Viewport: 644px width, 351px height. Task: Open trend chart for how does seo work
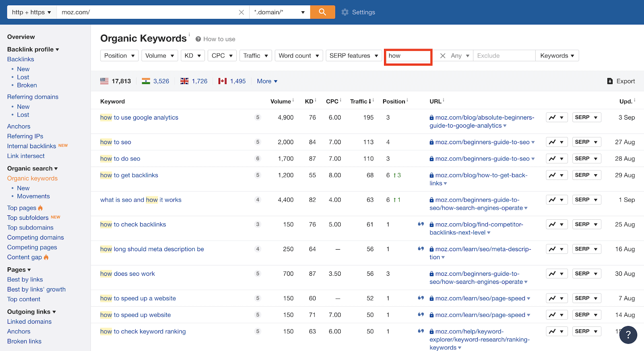click(557, 274)
